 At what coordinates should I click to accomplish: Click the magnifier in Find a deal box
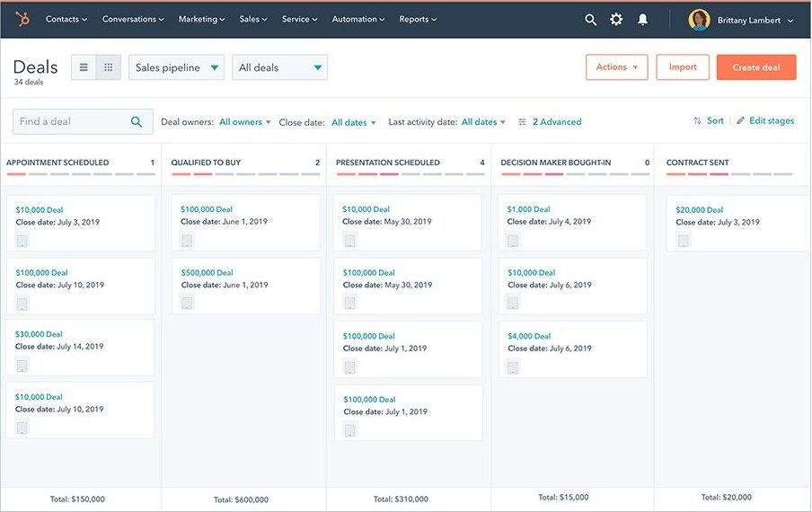click(x=137, y=121)
